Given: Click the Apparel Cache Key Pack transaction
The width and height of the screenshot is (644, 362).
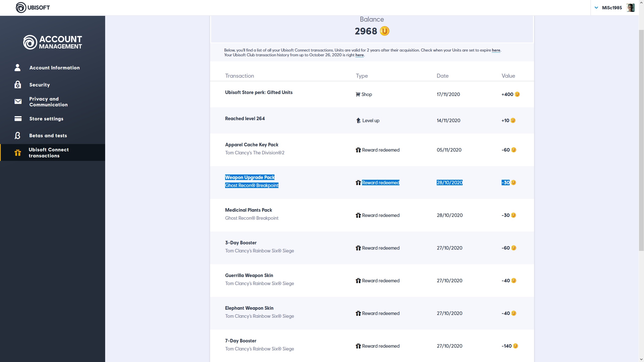Looking at the screenshot, I should pos(252,145).
